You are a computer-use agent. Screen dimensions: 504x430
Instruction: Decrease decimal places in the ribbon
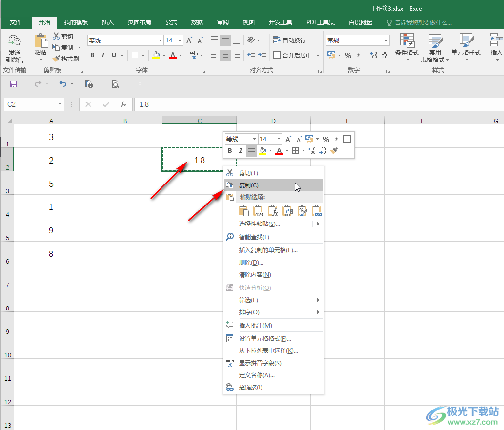point(384,55)
